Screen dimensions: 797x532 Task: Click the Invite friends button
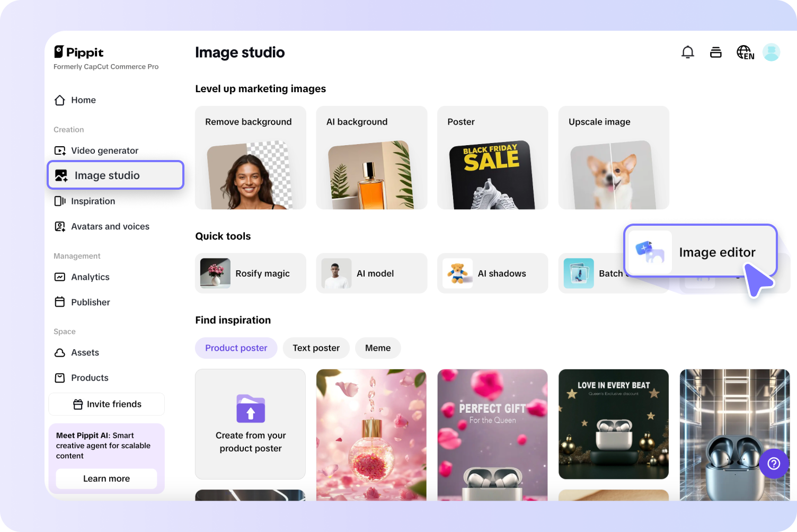tap(106, 404)
